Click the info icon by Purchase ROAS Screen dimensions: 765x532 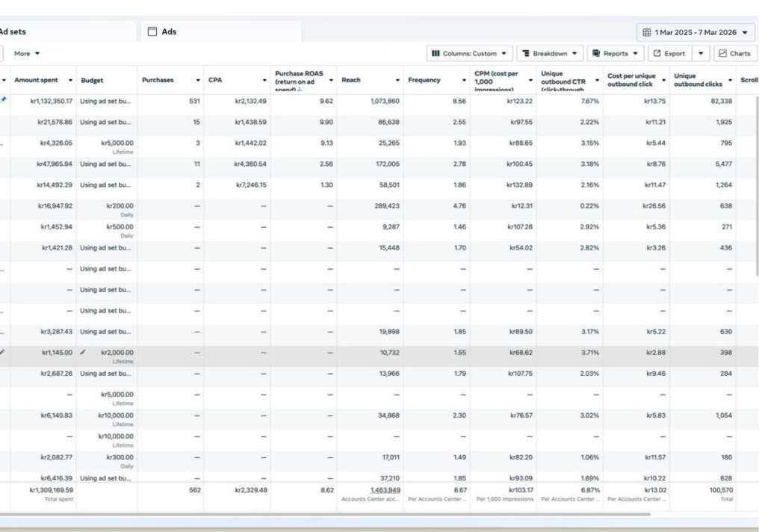(x=300, y=89)
